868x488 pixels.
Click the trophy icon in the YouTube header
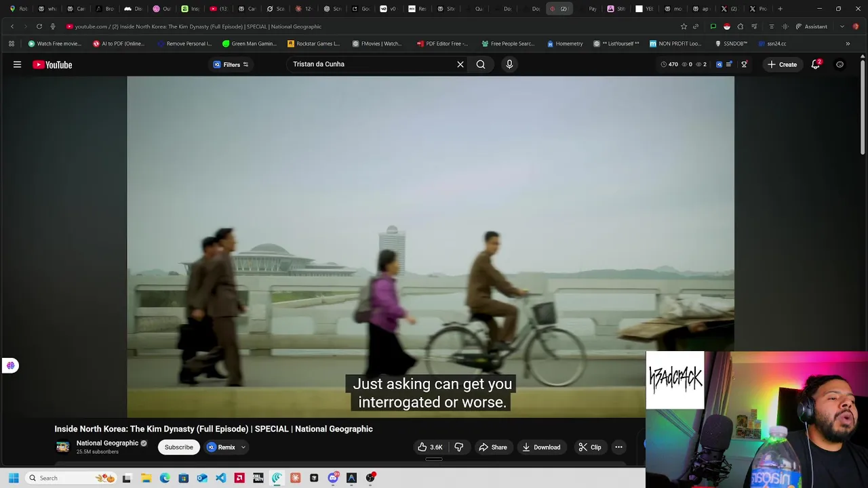coord(744,64)
